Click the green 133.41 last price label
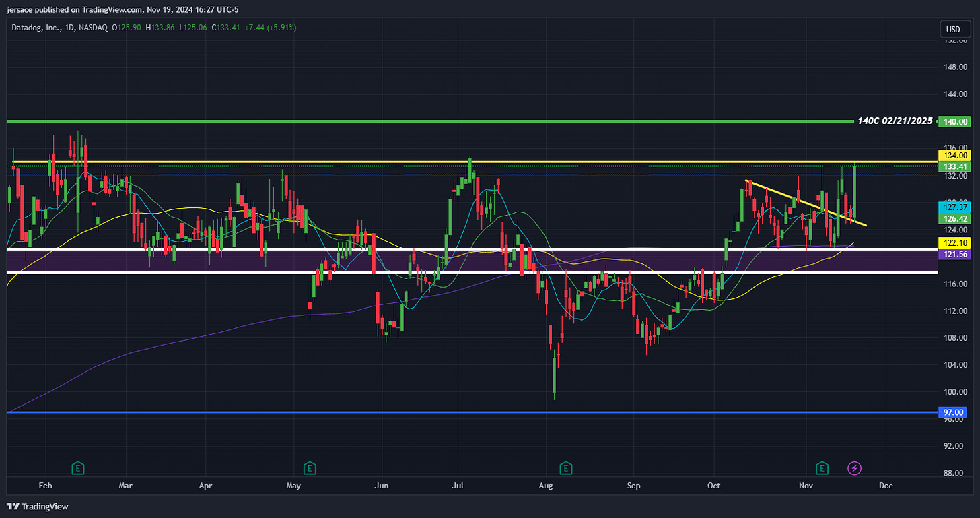 956,166
